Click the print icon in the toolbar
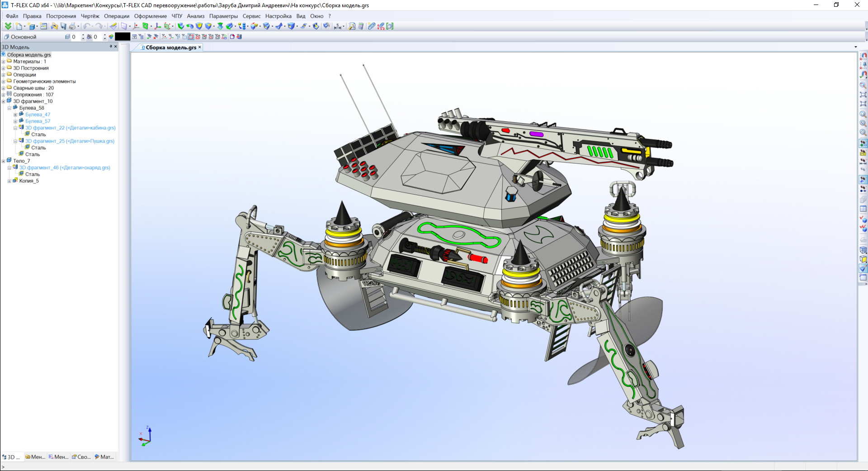The width and height of the screenshot is (868, 471). [x=72, y=26]
